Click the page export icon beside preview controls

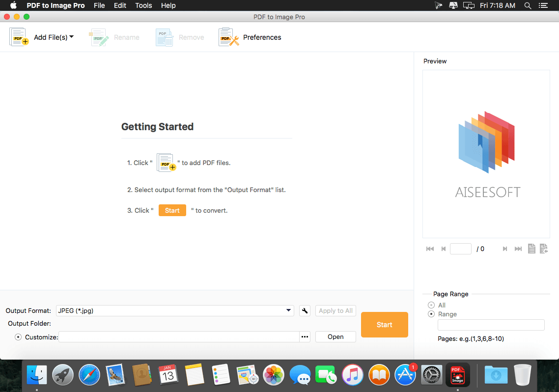point(544,249)
